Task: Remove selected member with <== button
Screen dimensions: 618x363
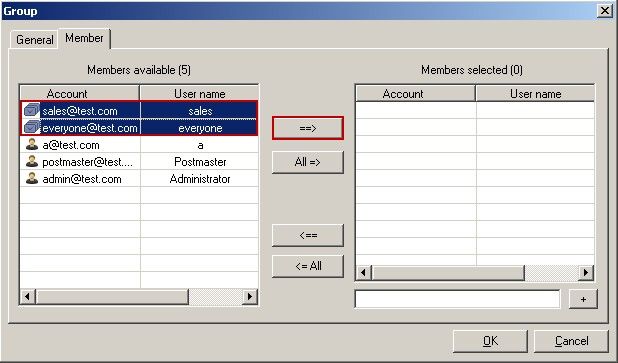Action: [308, 235]
